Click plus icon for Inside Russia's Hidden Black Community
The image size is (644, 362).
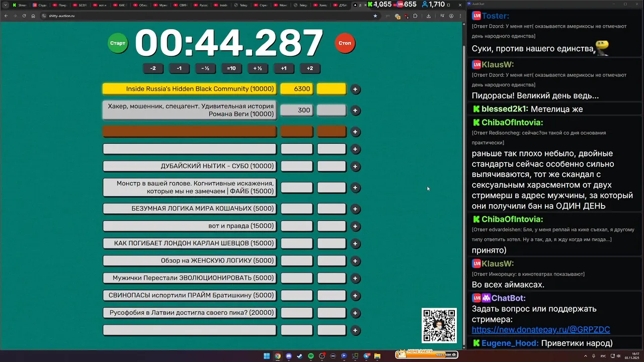pos(355,89)
